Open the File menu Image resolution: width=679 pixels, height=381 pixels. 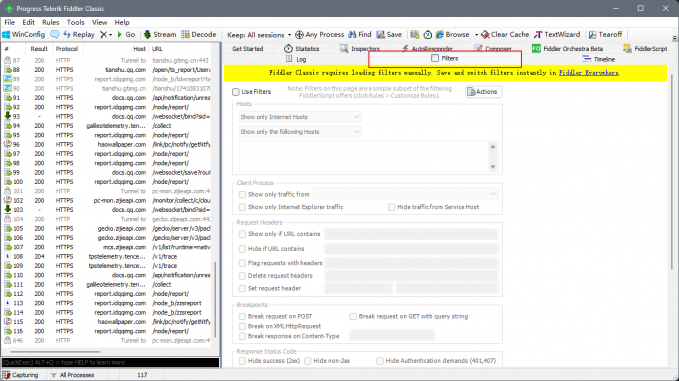pyautogui.click(x=10, y=22)
